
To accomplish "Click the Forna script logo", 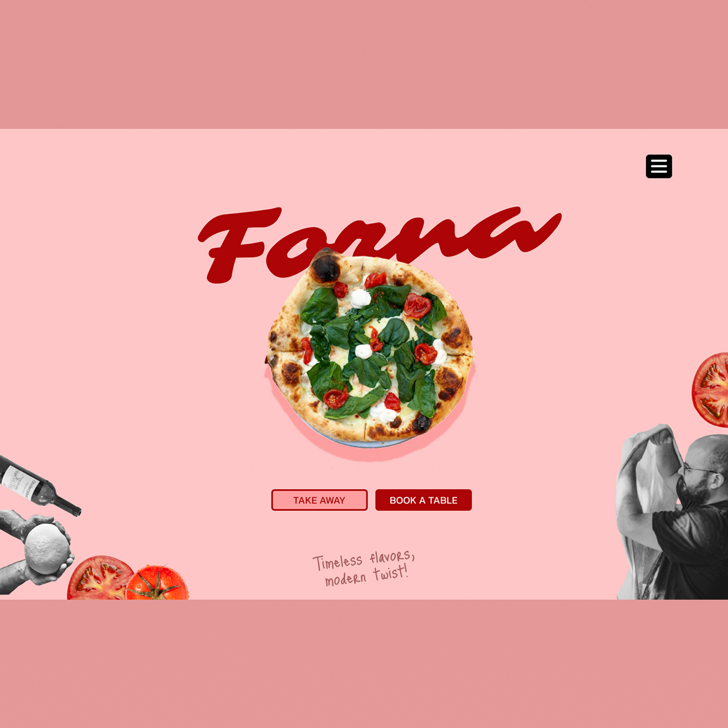I will [x=380, y=245].
